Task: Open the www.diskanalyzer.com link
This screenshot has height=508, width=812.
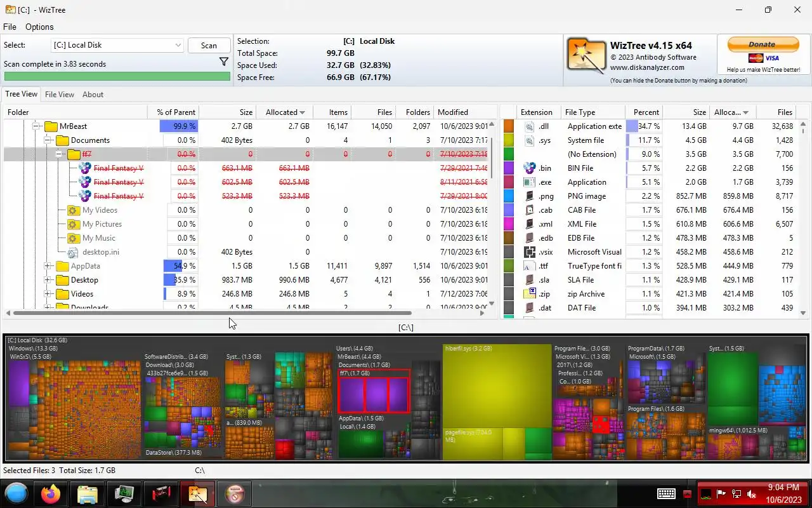Action: [x=647, y=67]
